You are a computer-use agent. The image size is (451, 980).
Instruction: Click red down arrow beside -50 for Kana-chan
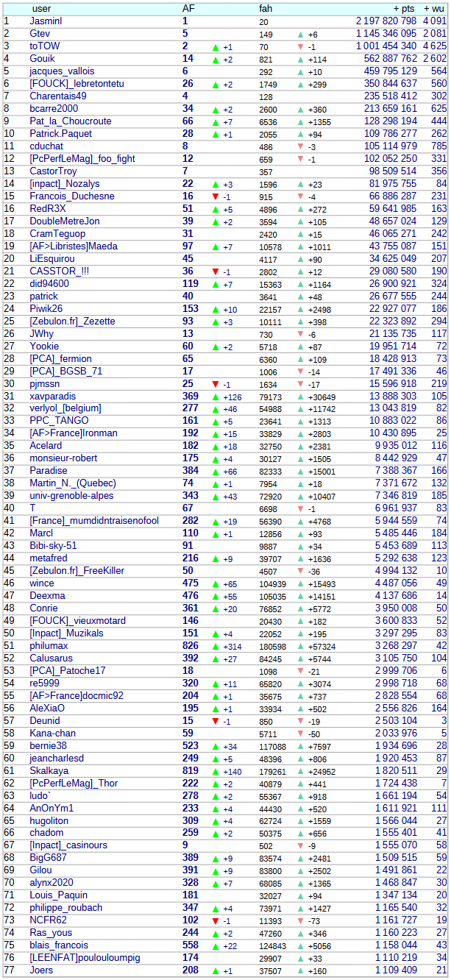tap(300, 734)
